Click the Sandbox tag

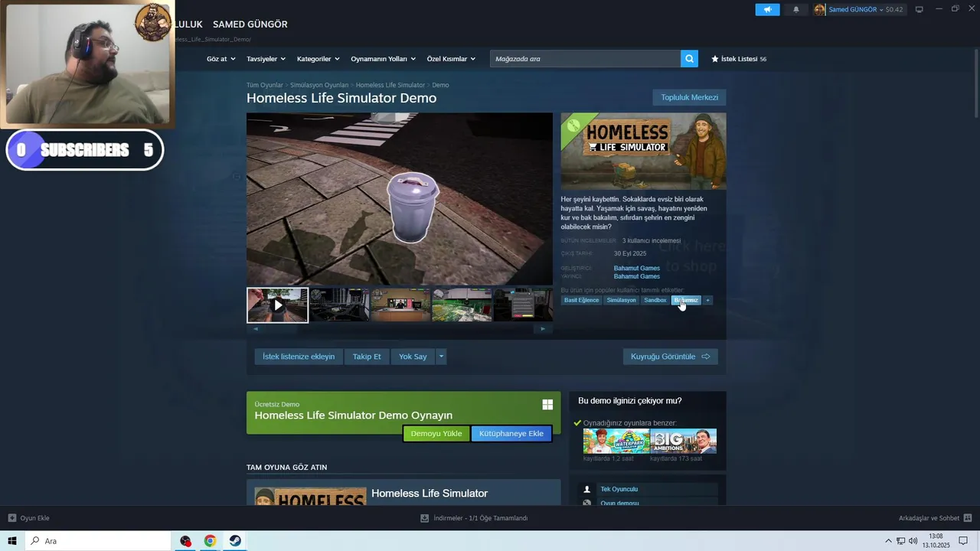point(655,300)
